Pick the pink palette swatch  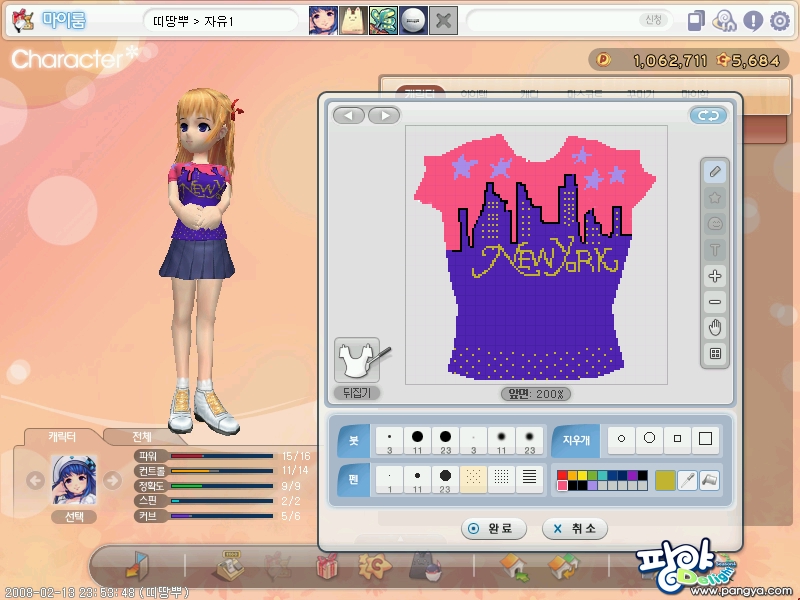(x=562, y=485)
